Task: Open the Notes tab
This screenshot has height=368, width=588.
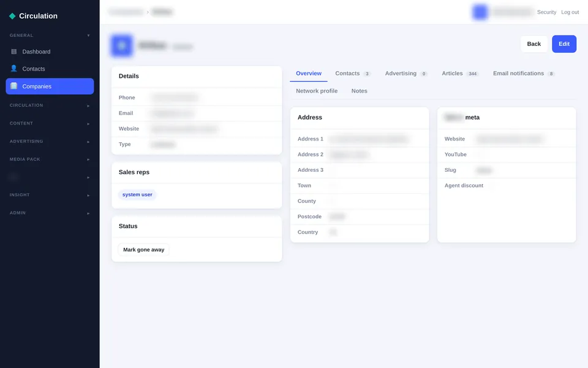Action: [360, 91]
